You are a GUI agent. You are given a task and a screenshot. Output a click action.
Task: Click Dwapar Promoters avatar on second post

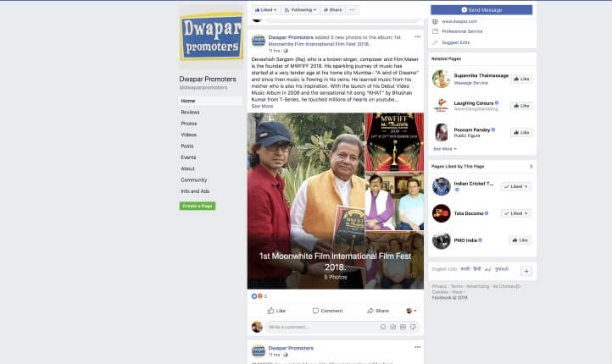point(258,351)
